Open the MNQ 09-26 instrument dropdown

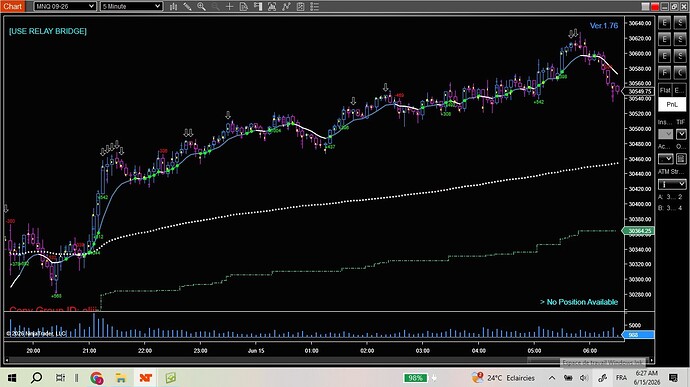point(65,7)
